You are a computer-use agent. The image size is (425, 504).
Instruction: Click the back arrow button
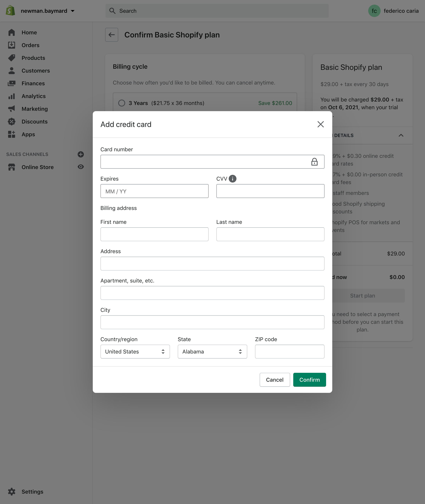tap(111, 35)
